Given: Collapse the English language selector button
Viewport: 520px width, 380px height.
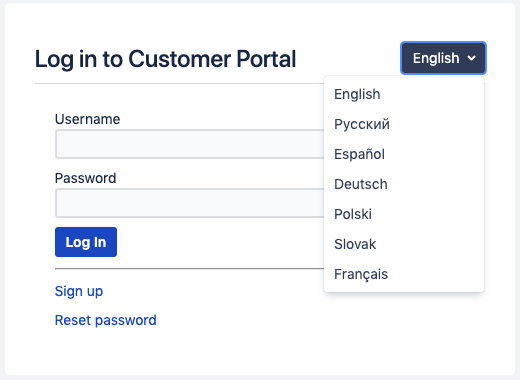Looking at the screenshot, I should click(x=443, y=58).
